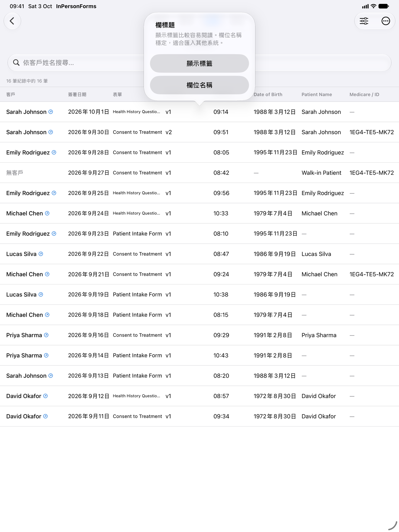Open client link icon for Lucas Silva, 9月19日 row
This screenshot has width=399, height=532.
(41, 294)
